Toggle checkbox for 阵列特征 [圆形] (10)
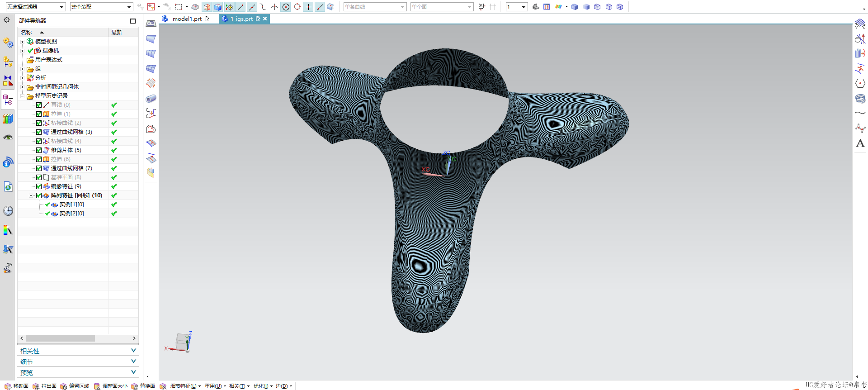 [x=39, y=195]
